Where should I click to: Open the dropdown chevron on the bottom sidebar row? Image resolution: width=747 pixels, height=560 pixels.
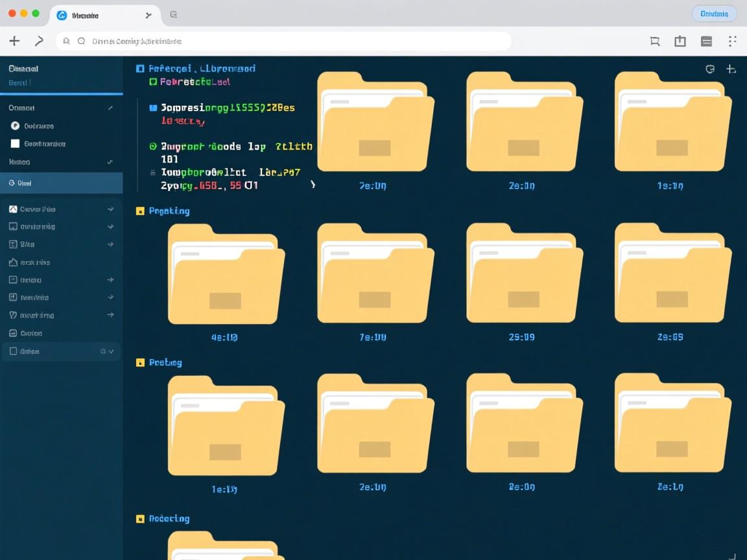point(111,351)
